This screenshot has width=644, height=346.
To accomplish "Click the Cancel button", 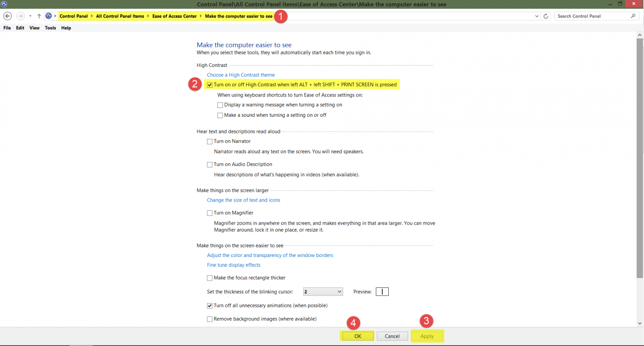I will [392, 336].
